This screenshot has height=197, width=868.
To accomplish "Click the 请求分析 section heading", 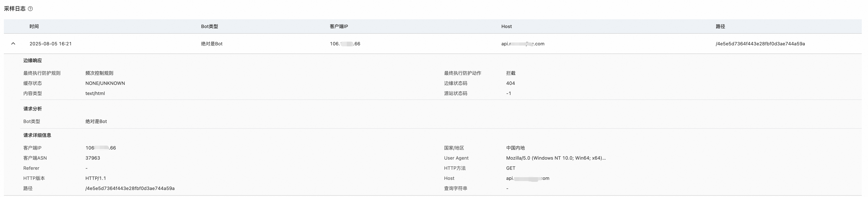I will coord(33,109).
